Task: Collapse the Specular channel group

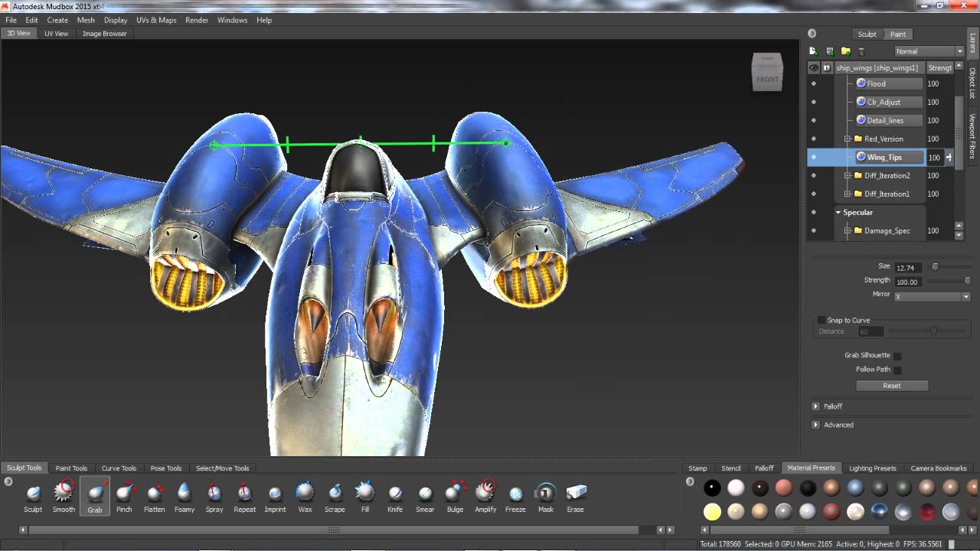Action: (838, 212)
